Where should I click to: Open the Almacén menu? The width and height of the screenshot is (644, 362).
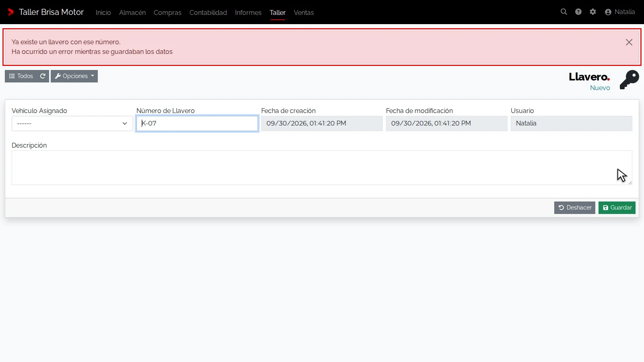click(x=132, y=12)
